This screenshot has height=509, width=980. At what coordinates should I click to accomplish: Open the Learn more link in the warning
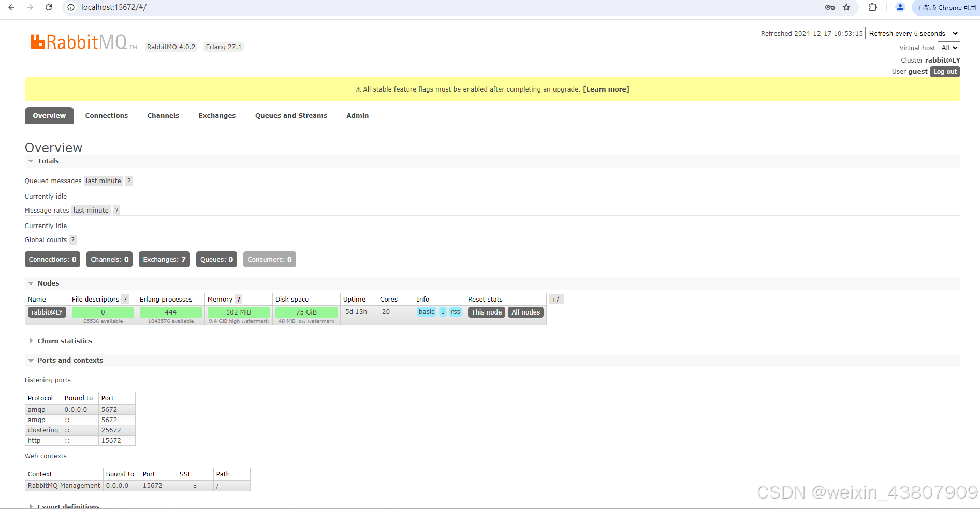(606, 89)
